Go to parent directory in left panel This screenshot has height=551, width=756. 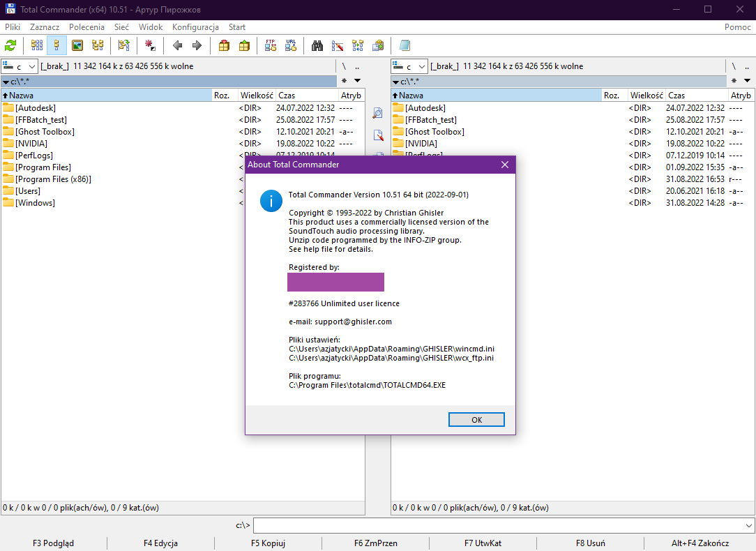tap(357, 66)
